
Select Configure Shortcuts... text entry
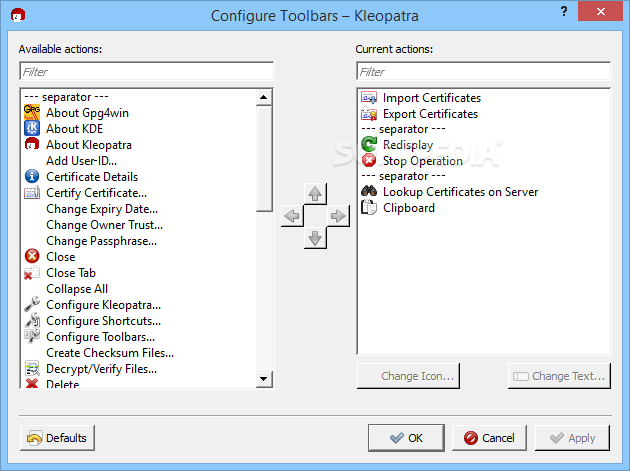click(104, 321)
